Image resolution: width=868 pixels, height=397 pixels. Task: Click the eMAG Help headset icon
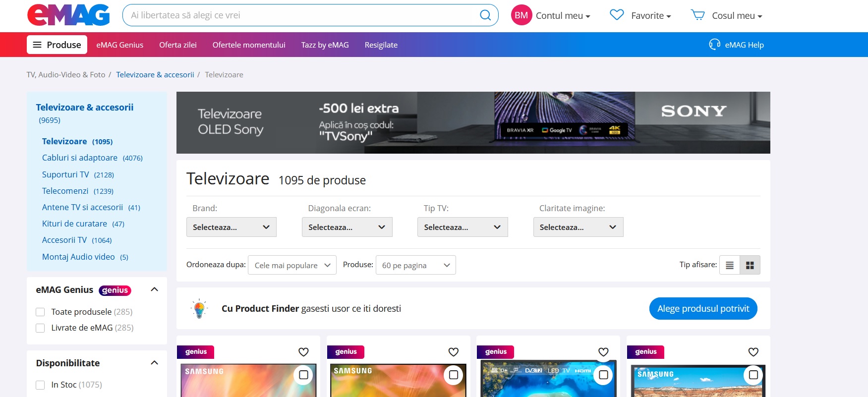coord(714,45)
